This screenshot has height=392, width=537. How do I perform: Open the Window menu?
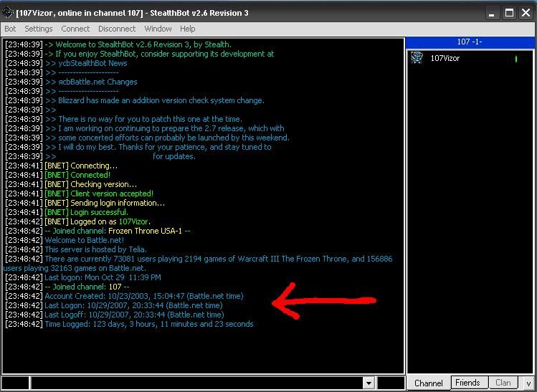tap(158, 29)
